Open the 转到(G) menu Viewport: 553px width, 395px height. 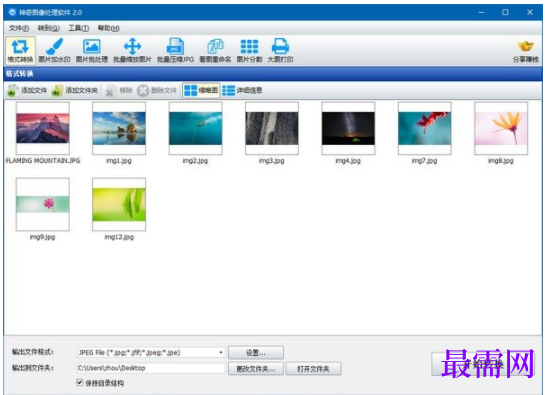(x=49, y=28)
